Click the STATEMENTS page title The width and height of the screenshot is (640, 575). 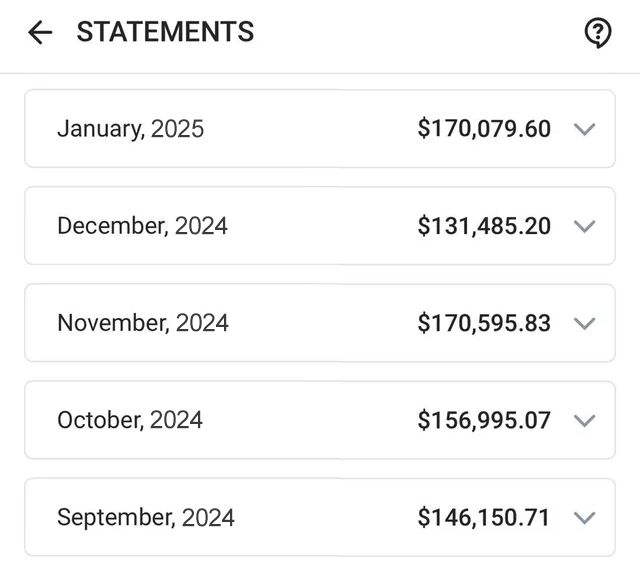[x=165, y=32]
